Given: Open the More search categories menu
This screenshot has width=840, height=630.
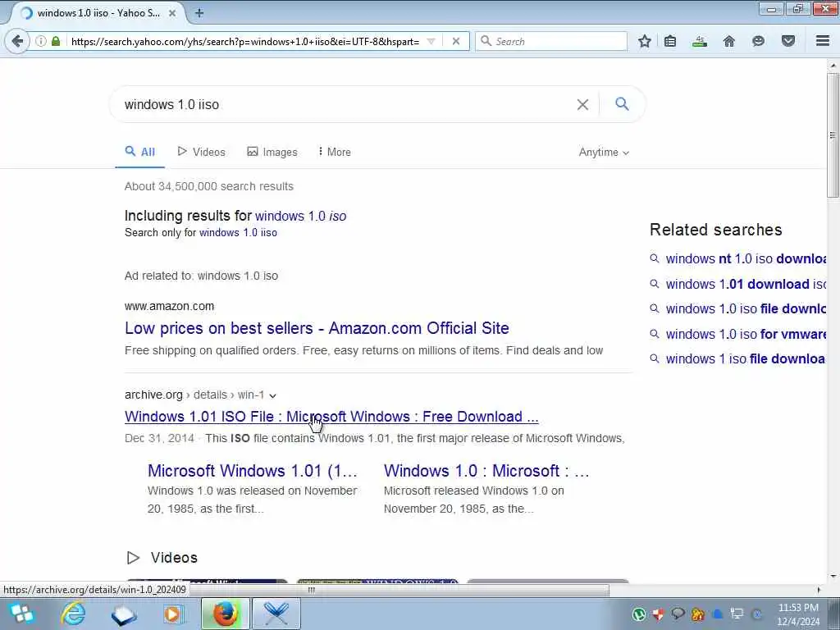Looking at the screenshot, I should click(x=335, y=152).
